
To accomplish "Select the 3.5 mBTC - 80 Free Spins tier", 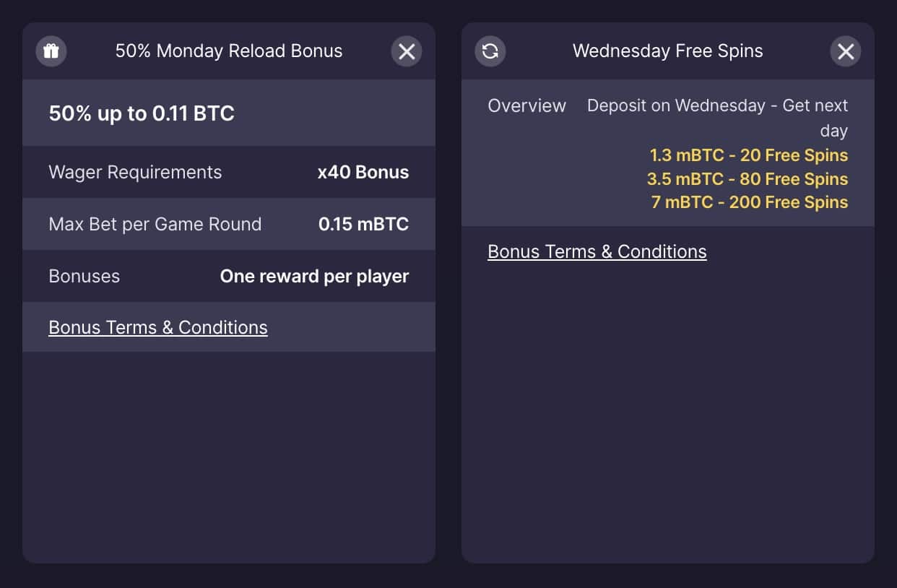I will coord(747,179).
